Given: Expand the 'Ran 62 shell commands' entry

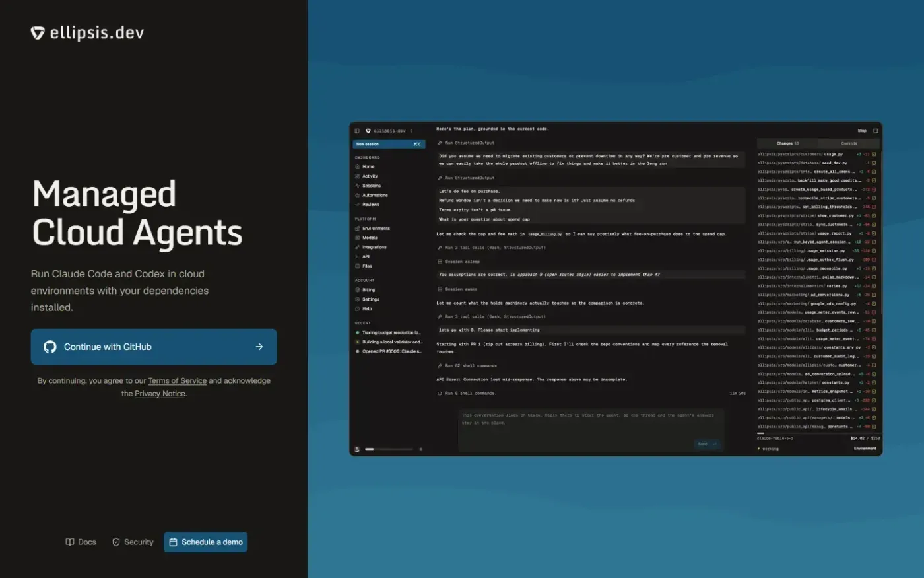Looking at the screenshot, I should 467,365.
